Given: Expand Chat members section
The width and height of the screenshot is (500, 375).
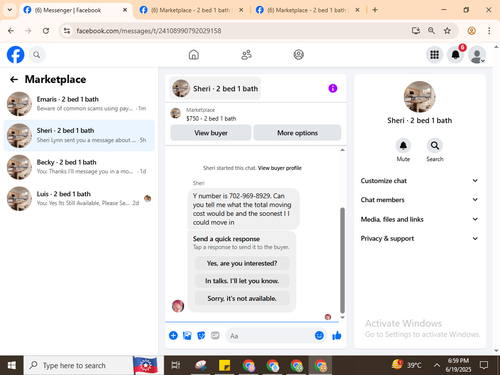Looking at the screenshot, I should tap(419, 200).
